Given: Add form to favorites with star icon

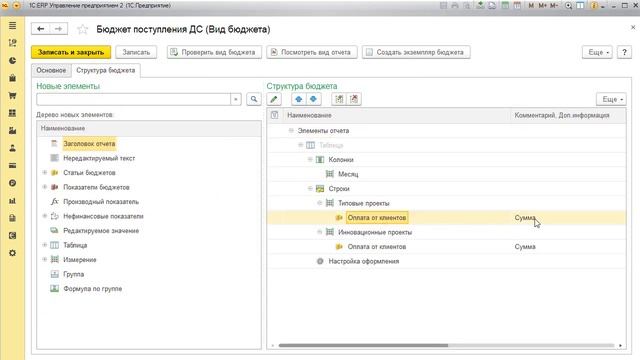Looking at the screenshot, I should (x=82, y=29).
